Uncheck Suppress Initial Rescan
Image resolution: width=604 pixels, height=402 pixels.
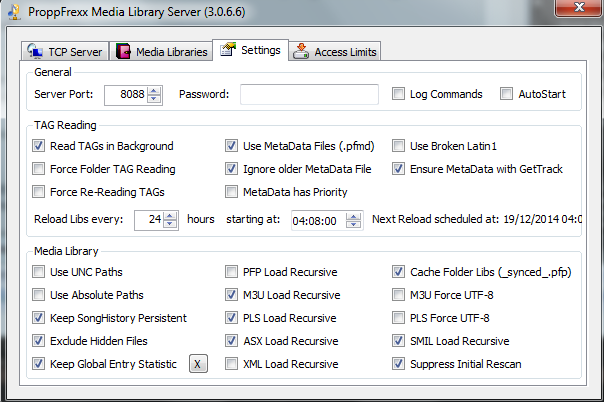point(399,364)
